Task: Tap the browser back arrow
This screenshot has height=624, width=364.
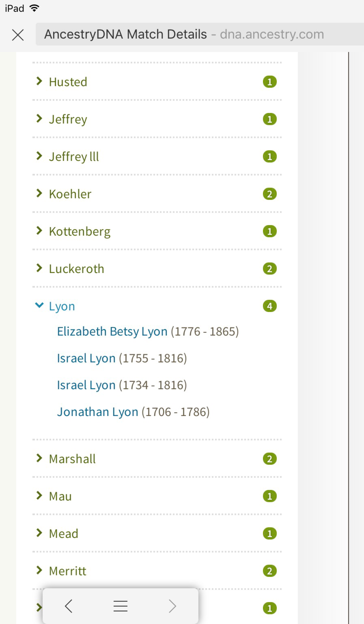Action: point(69,606)
